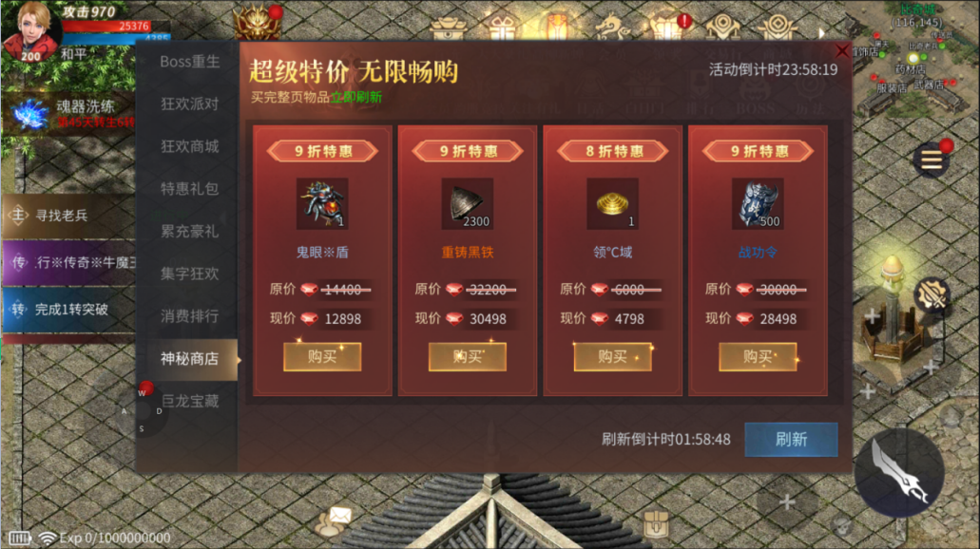Purchase 领°C域 with the 购买 button
Image resolution: width=980 pixels, height=549 pixels.
click(x=612, y=356)
